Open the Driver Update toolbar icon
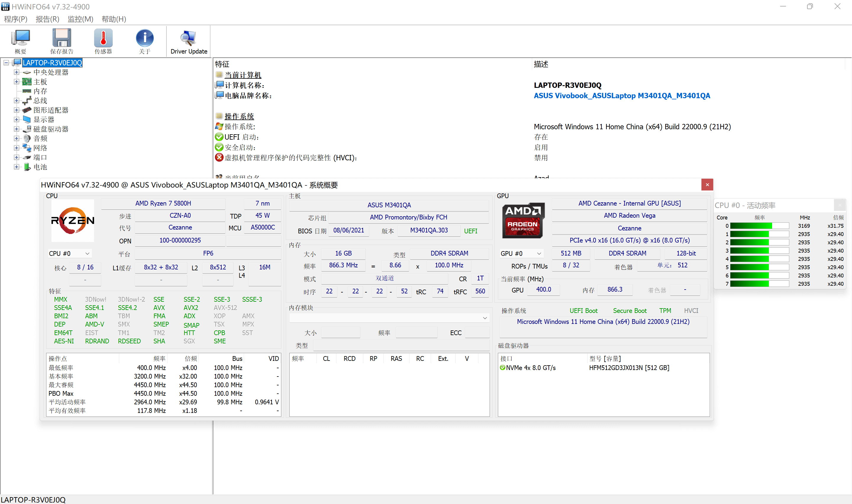The width and height of the screenshot is (852, 504). point(188,38)
